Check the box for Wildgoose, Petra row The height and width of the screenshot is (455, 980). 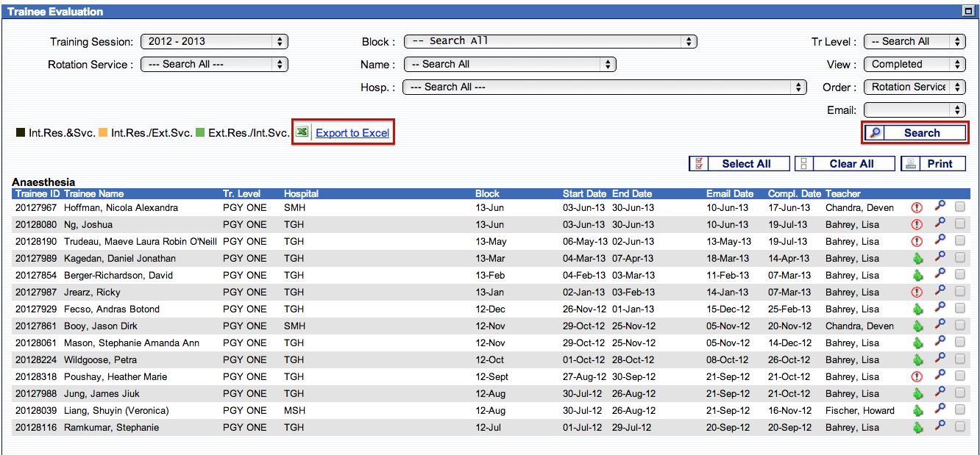pos(960,359)
